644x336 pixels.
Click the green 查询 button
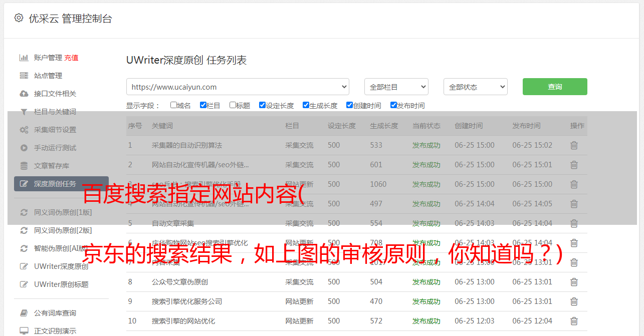coord(554,87)
